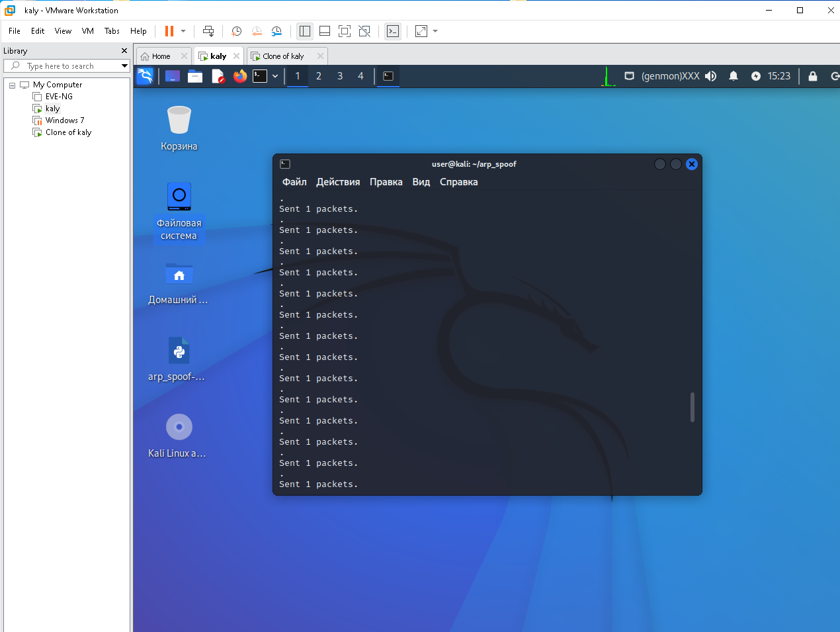This screenshot has height=632, width=840.
Task: Open the stretch guest dropdown arrow
Action: 435,31
